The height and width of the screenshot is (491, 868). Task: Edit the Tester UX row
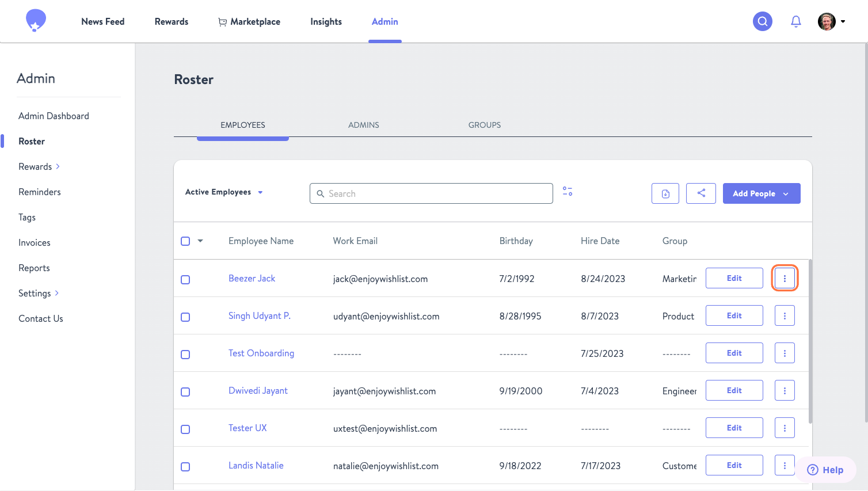click(x=734, y=428)
